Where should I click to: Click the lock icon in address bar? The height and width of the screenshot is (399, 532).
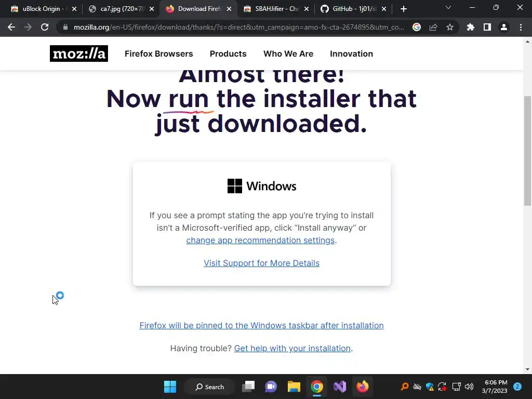(65, 27)
